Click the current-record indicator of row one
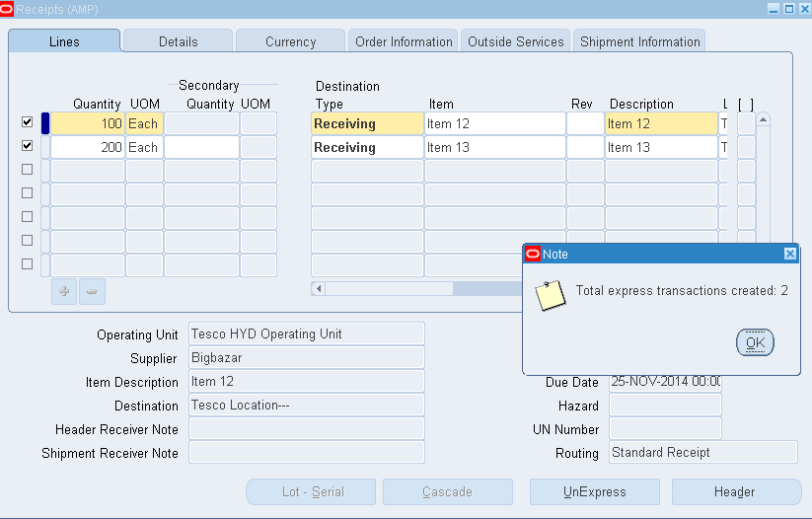Viewport: 812px width, 519px height. 45,123
